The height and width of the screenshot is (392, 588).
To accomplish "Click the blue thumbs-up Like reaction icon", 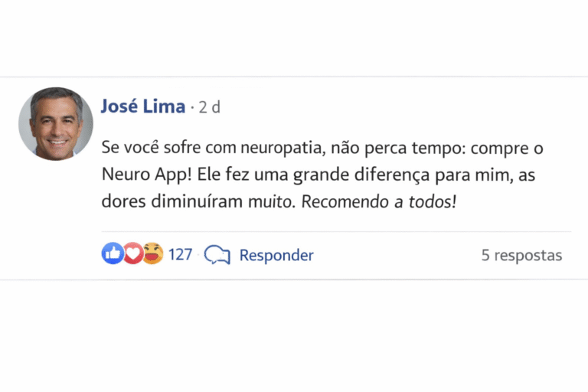I will click(113, 254).
